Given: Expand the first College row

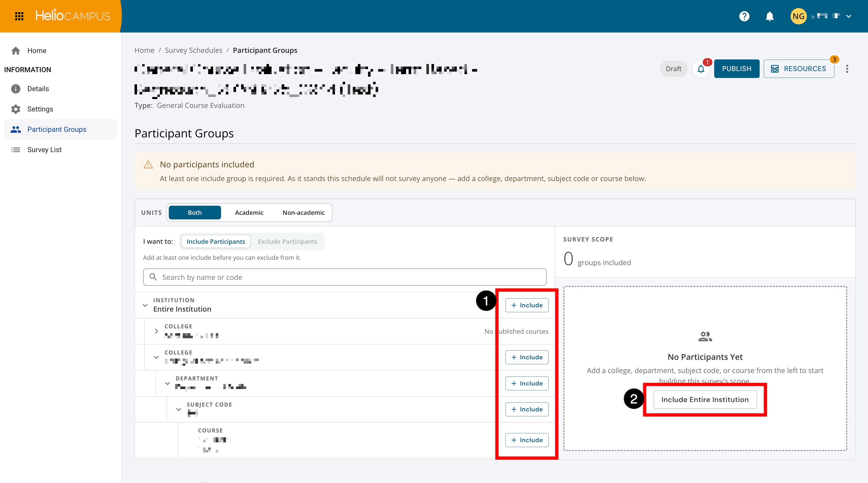Looking at the screenshot, I should click(156, 331).
